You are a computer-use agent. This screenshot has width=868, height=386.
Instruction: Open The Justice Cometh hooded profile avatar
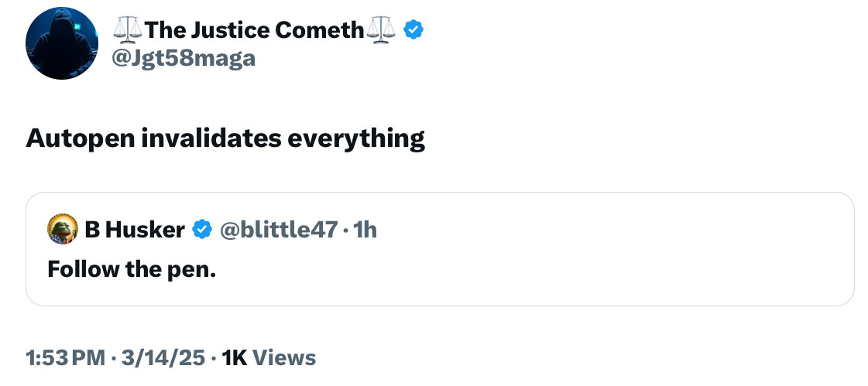coord(62,43)
